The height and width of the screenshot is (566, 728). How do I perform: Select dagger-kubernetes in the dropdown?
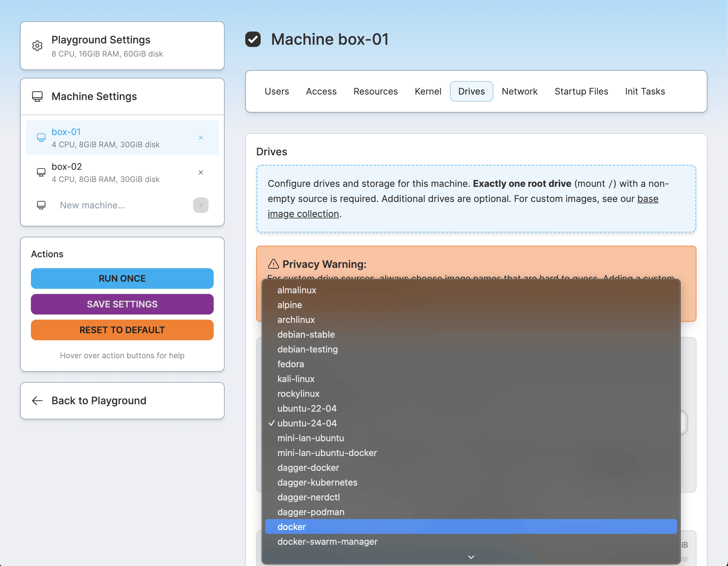tap(471, 482)
